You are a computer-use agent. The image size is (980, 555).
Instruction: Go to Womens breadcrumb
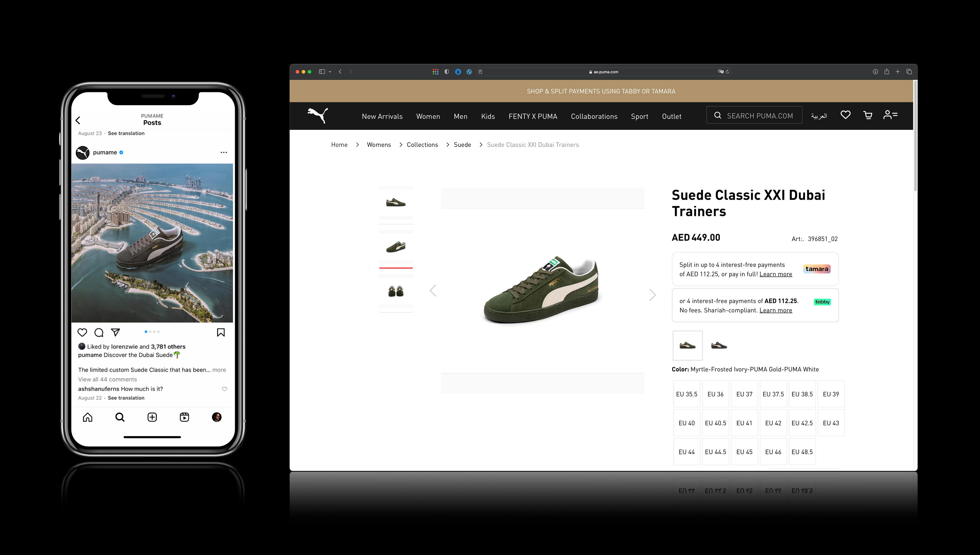pos(379,145)
